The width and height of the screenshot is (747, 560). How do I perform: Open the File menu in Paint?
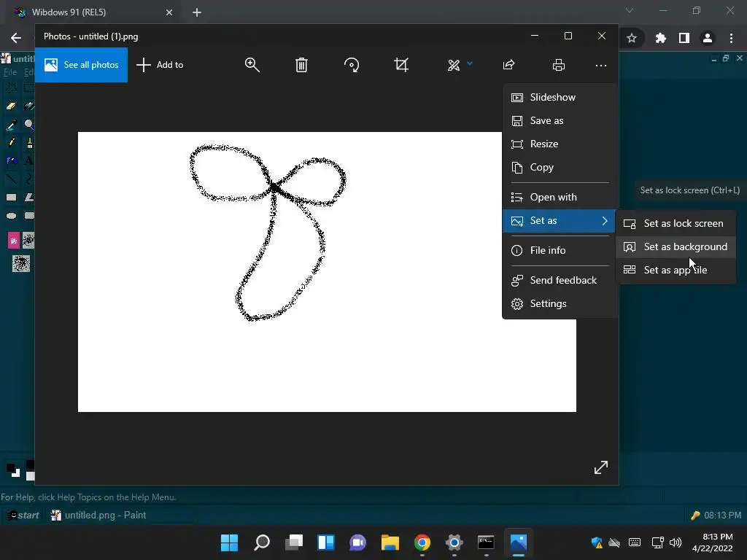pos(10,72)
